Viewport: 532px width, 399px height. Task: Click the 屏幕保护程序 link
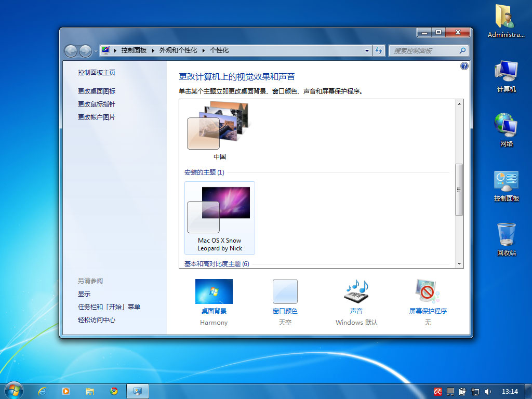[428, 311]
